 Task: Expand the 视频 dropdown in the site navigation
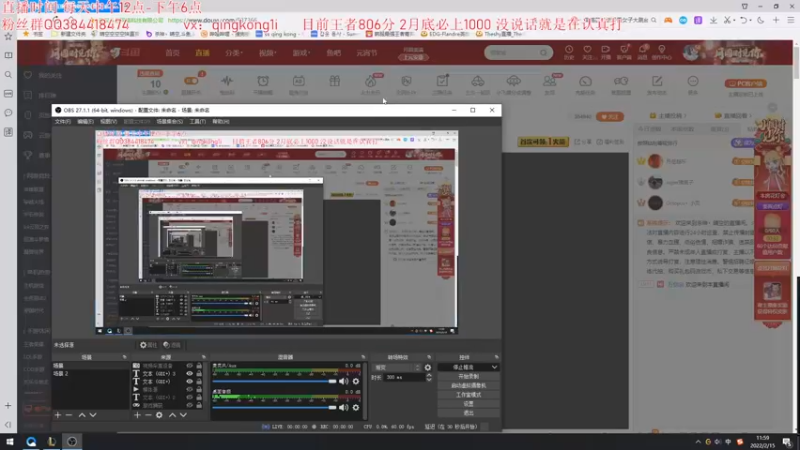point(267,53)
